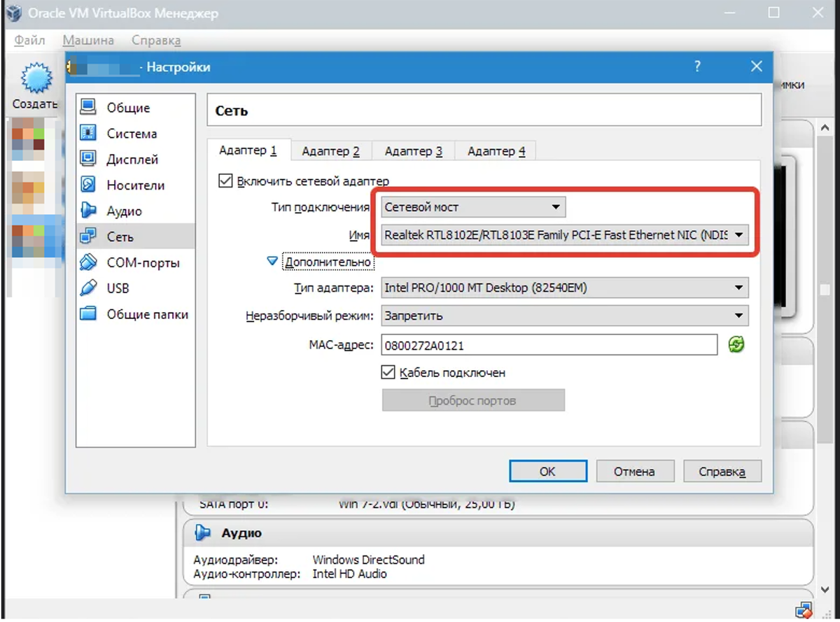Open Тип адаптера dropdown Intel PRO/1000
840x622 pixels.
coord(565,288)
